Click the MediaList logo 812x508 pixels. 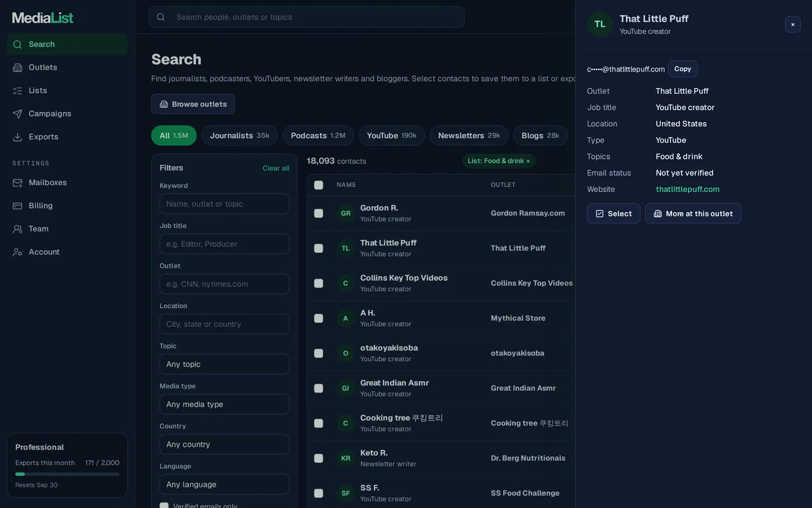(43, 18)
